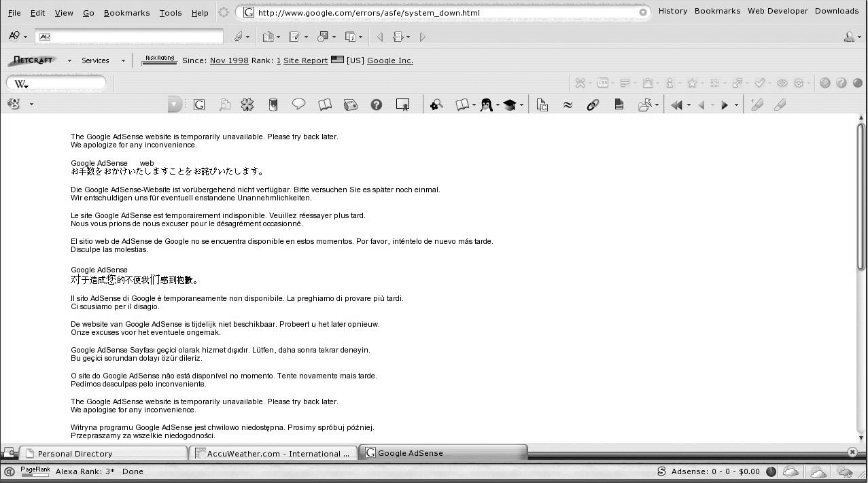868x483 pixels.
Task: Click the Netcraft Risk Rating bar
Action: tap(159, 60)
